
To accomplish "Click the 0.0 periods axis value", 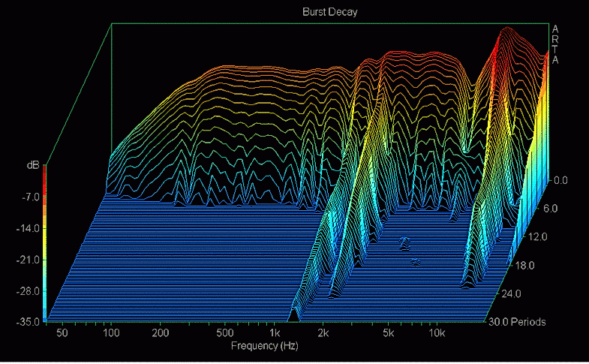I will [x=560, y=181].
